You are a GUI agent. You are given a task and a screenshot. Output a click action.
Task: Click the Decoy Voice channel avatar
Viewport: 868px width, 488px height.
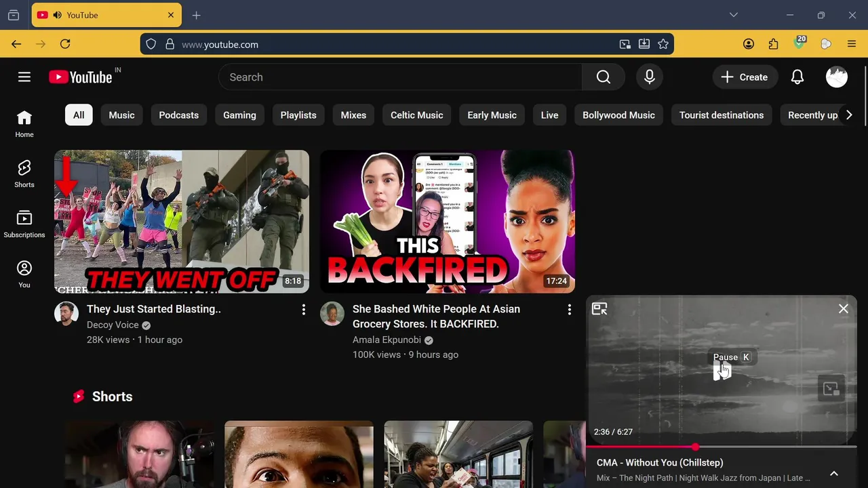(x=66, y=314)
